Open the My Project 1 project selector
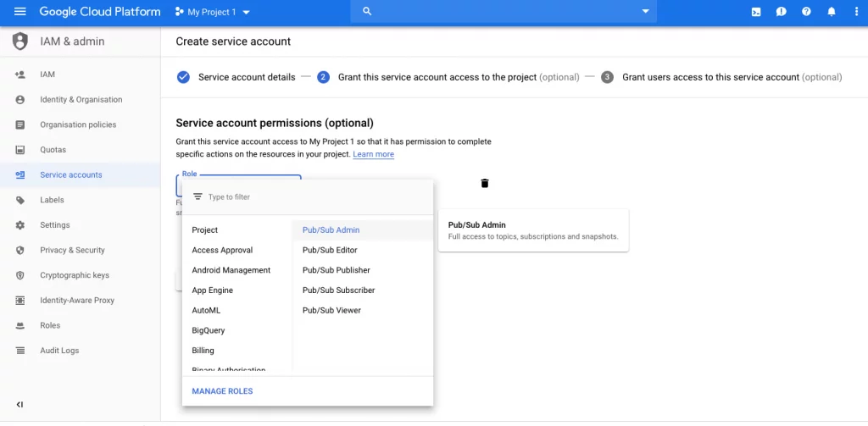 pos(213,12)
